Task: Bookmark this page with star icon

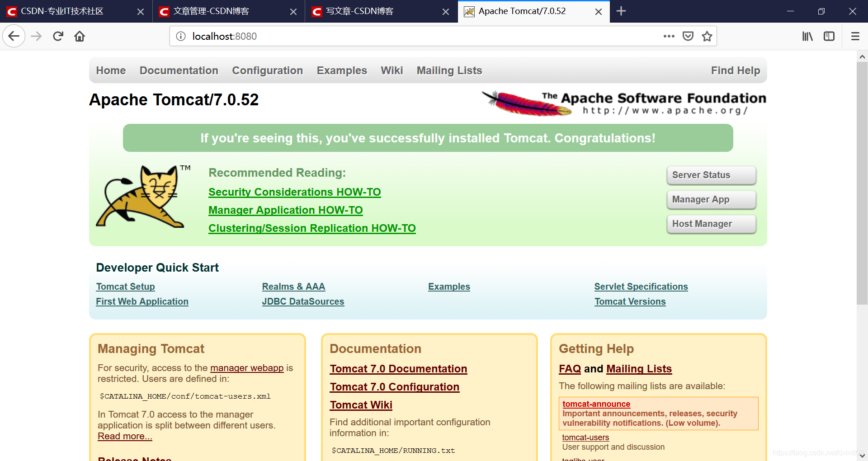Action: point(707,36)
